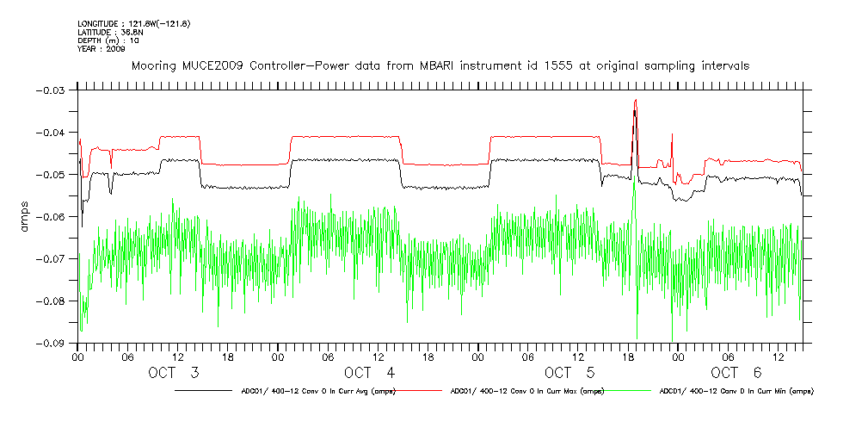Select the -0.07 y-axis tick label

click(x=57, y=259)
